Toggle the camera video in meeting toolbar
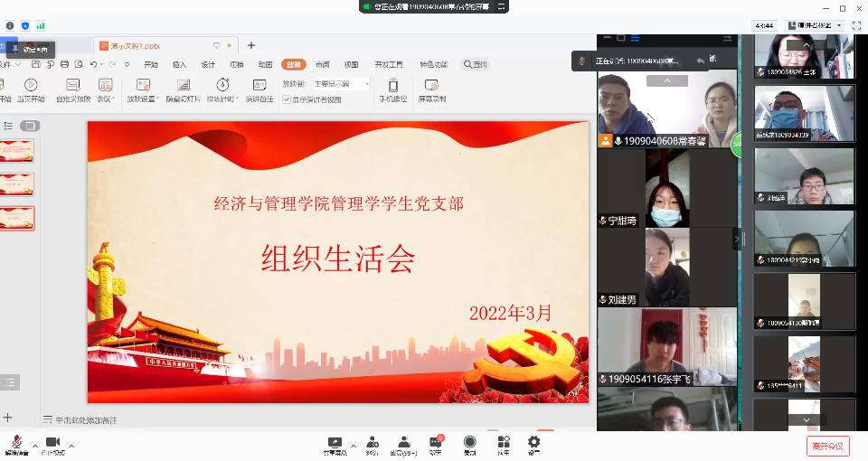Screen dimensions: 868x461 (x=53, y=443)
